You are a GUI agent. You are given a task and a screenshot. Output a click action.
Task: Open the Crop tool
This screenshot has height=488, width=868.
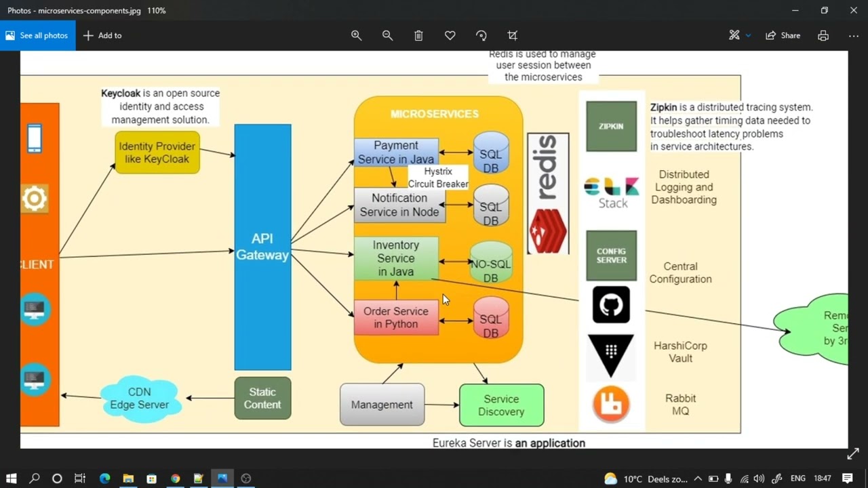point(513,35)
